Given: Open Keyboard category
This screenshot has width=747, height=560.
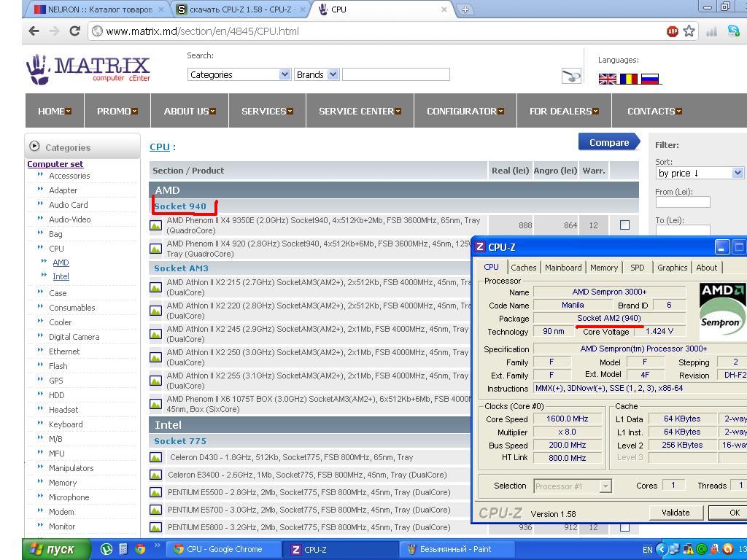Looking at the screenshot, I should pyautogui.click(x=66, y=424).
